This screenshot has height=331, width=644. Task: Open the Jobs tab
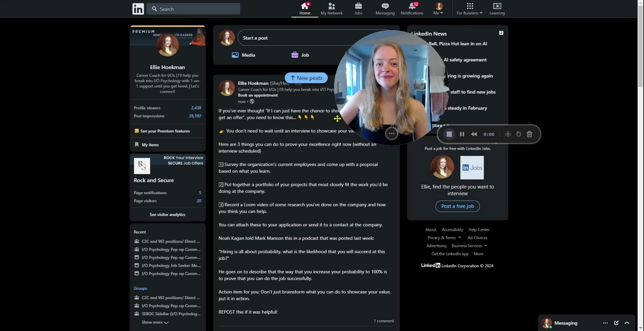click(358, 9)
